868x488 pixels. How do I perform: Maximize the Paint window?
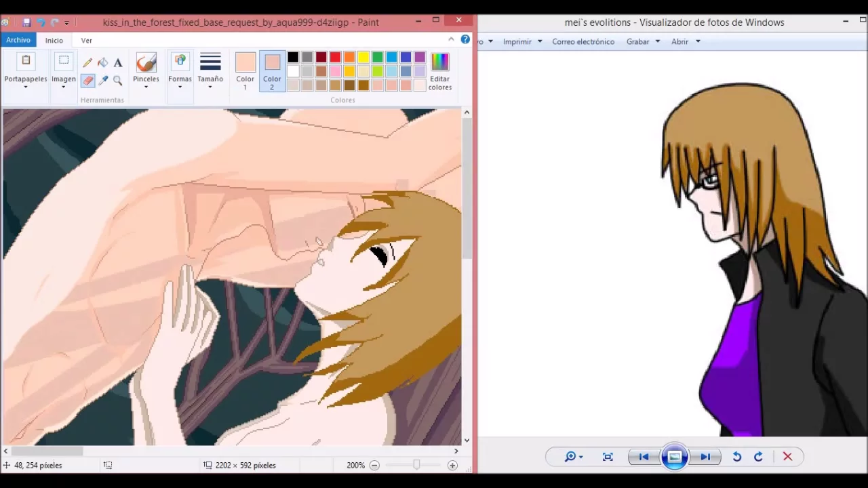click(436, 20)
